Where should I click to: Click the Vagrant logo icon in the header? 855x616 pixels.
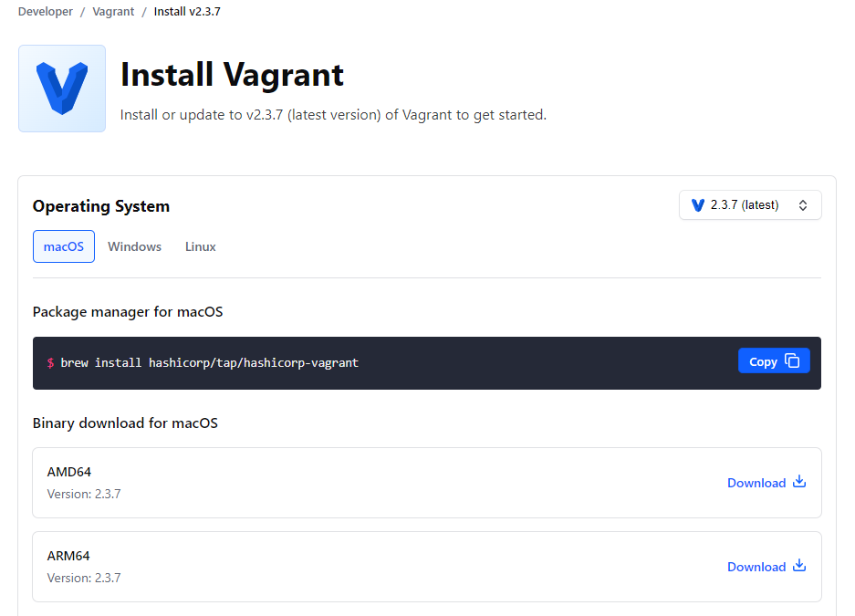tap(61, 88)
